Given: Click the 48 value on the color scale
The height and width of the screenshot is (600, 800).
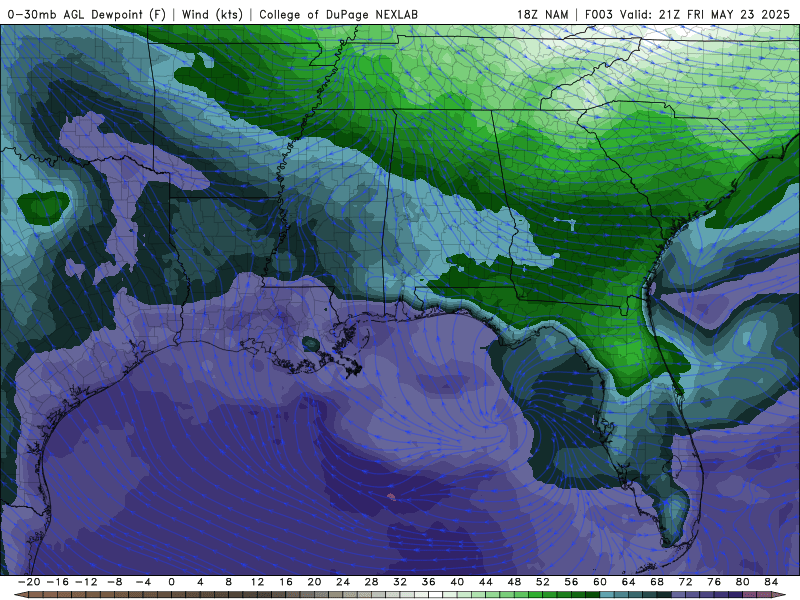Looking at the screenshot, I should point(514,582).
